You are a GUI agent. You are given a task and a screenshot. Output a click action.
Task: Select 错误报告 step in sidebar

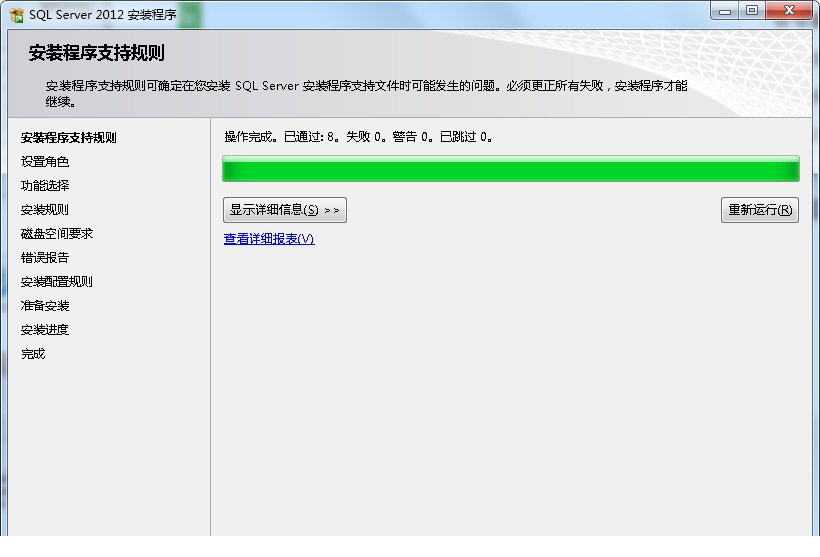click(45, 258)
